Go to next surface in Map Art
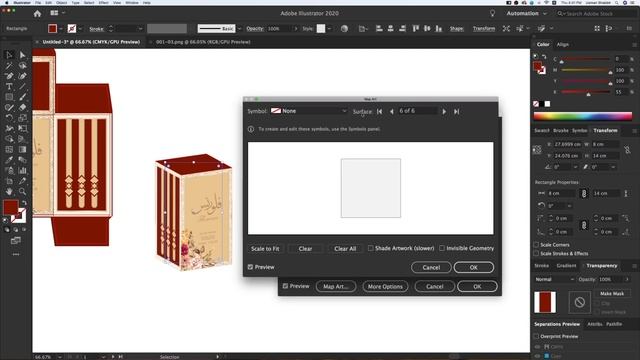 444,111
